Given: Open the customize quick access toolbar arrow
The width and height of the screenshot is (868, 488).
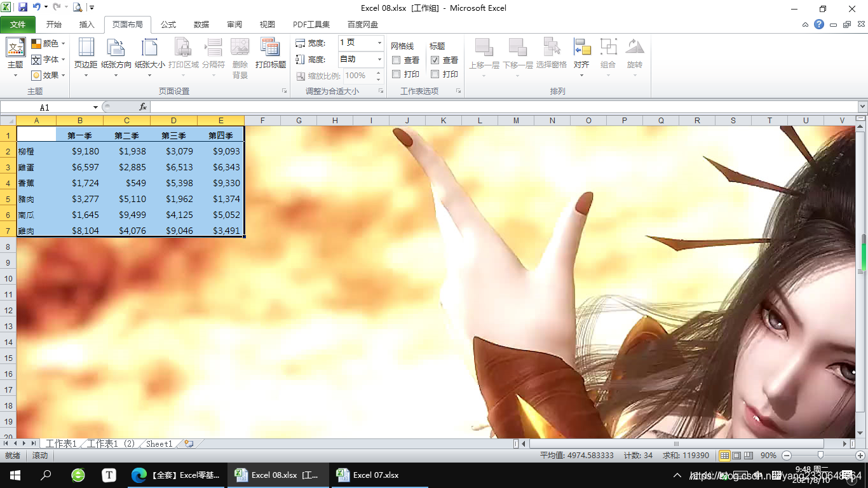Looking at the screenshot, I should (x=92, y=8).
